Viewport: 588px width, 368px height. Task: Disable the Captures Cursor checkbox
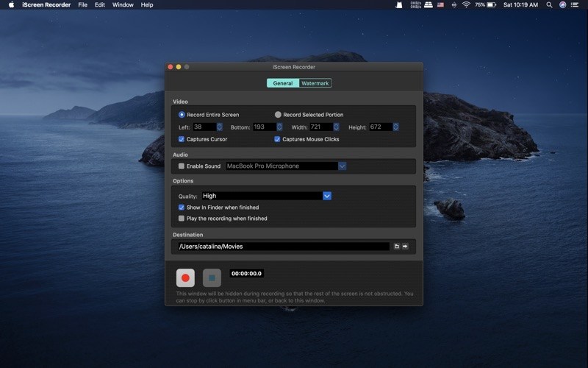(x=182, y=139)
